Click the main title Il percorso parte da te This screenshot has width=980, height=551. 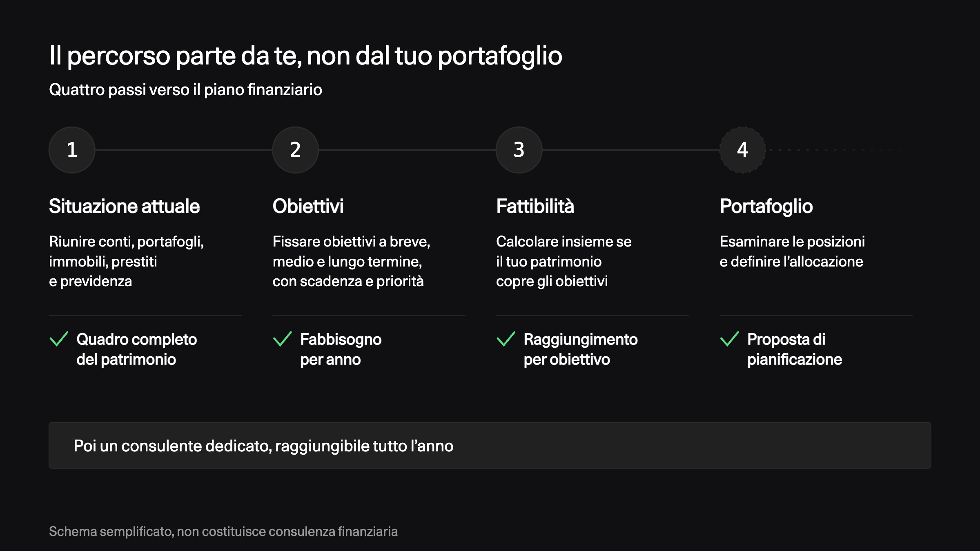(305, 56)
